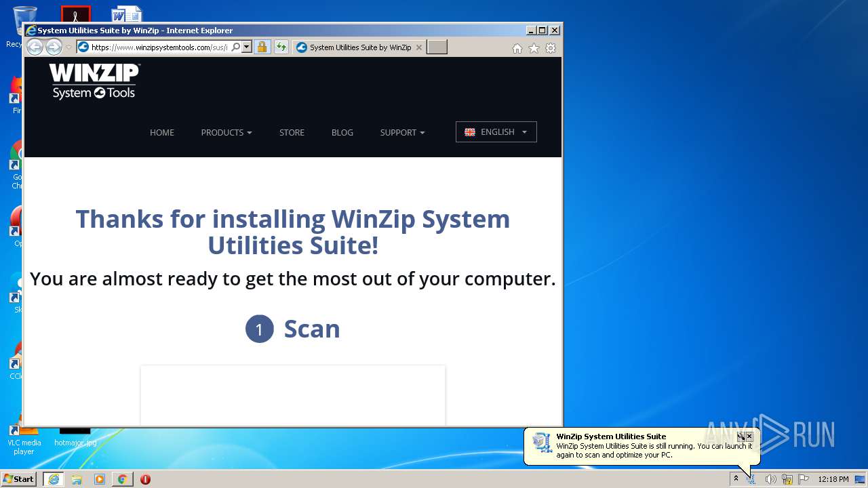Maximize the Internet Explorer window
The height and width of the screenshot is (488, 868).
[542, 30]
